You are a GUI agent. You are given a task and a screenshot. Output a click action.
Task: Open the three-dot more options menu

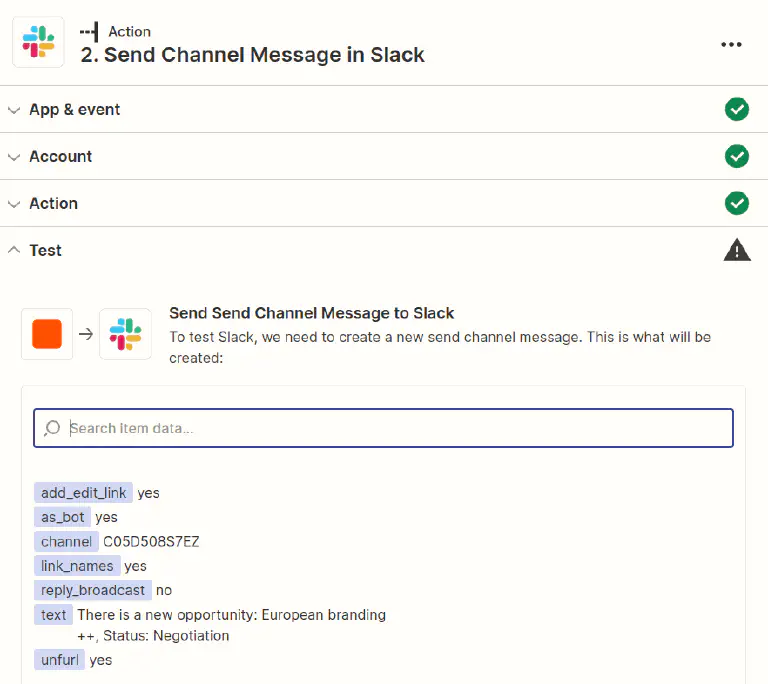[732, 44]
